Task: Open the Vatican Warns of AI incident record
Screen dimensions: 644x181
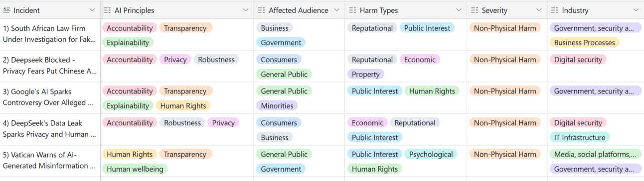Action: [x=50, y=161]
